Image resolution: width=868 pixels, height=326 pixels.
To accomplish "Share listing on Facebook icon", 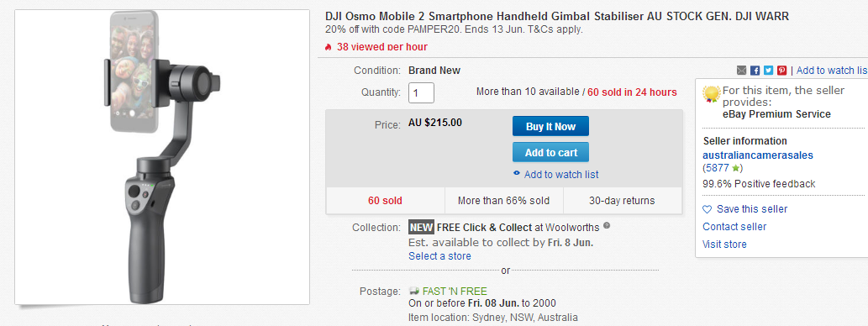I will pos(755,71).
